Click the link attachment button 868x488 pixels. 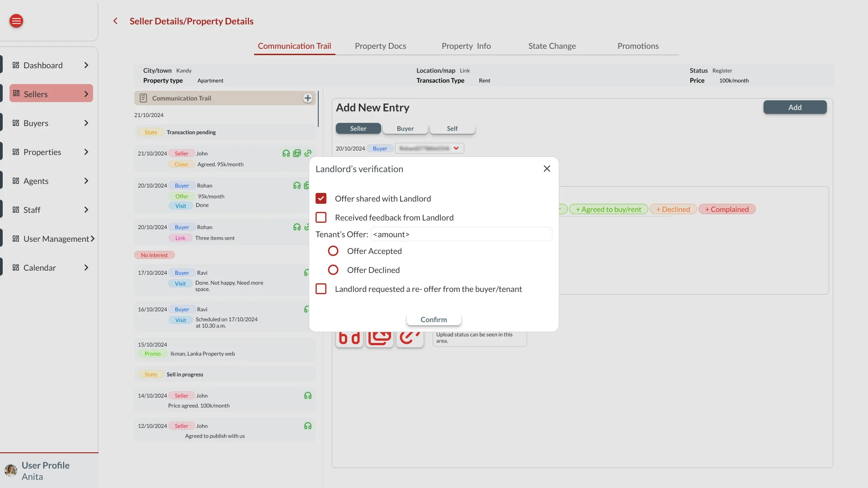(410, 339)
